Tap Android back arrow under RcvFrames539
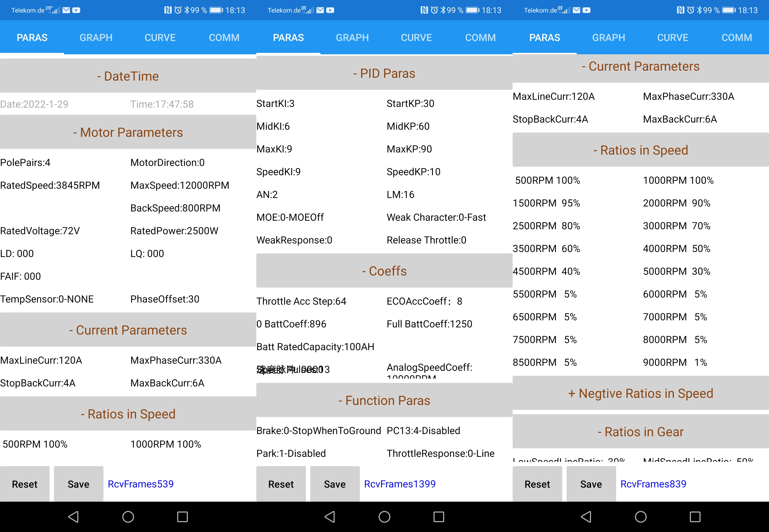The image size is (769, 532). 73,517
